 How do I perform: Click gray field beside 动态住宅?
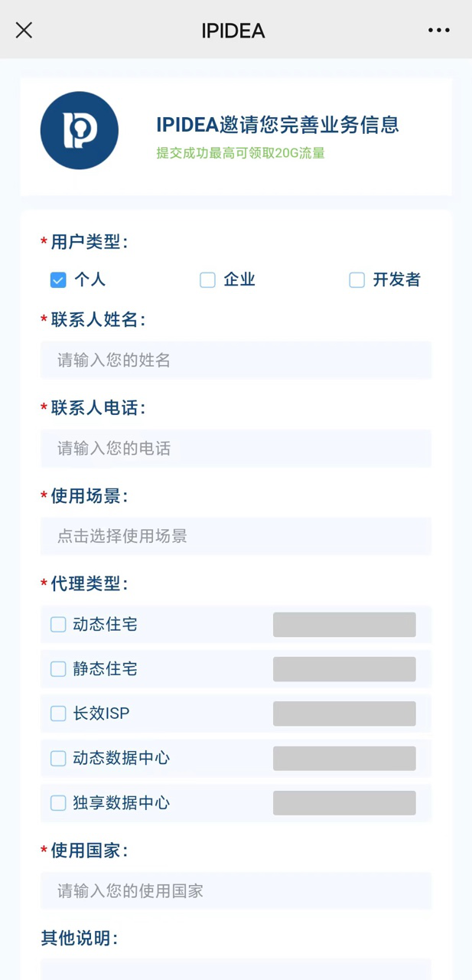point(344,625)
